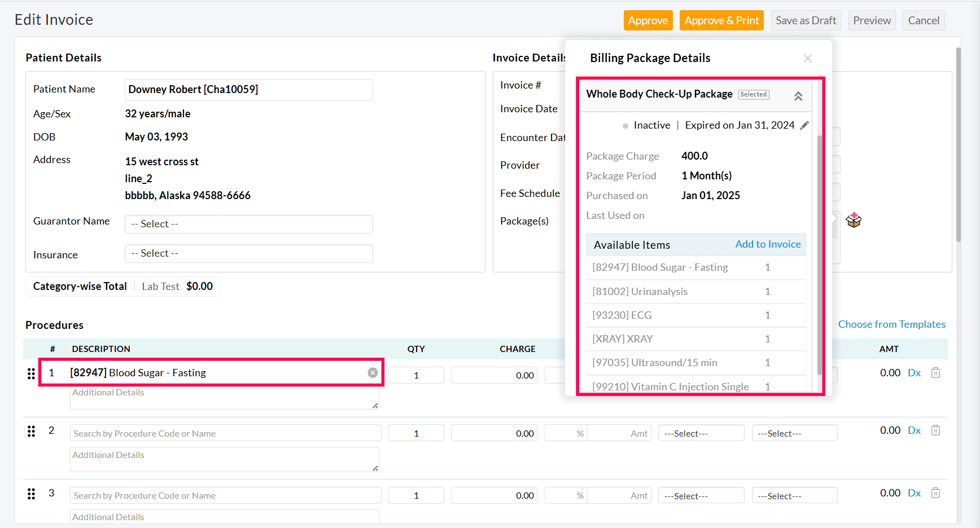
Task: Open the Insurance select dropdown
Action: 248,253
